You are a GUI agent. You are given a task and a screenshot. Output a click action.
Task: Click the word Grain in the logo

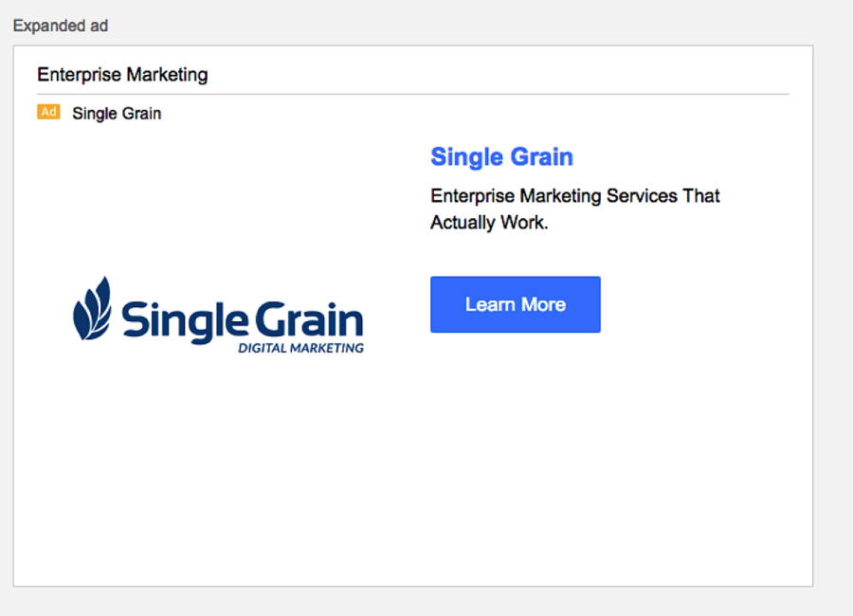coord(308,320)
